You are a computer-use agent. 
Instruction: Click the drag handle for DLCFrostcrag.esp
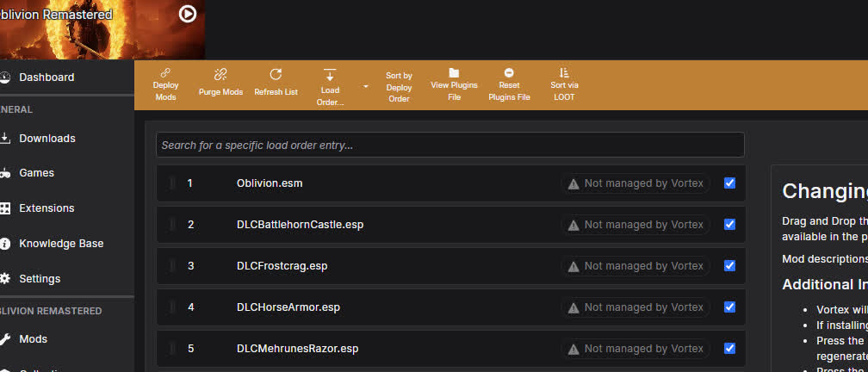171,266
